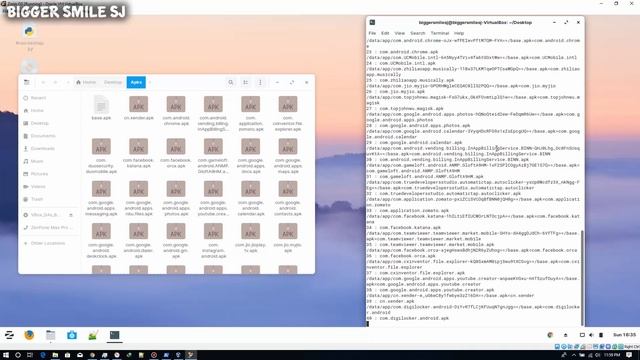The image size is (640, 360).
Task: Select the google android.calendar.apk file
Action: coord(251,198)
